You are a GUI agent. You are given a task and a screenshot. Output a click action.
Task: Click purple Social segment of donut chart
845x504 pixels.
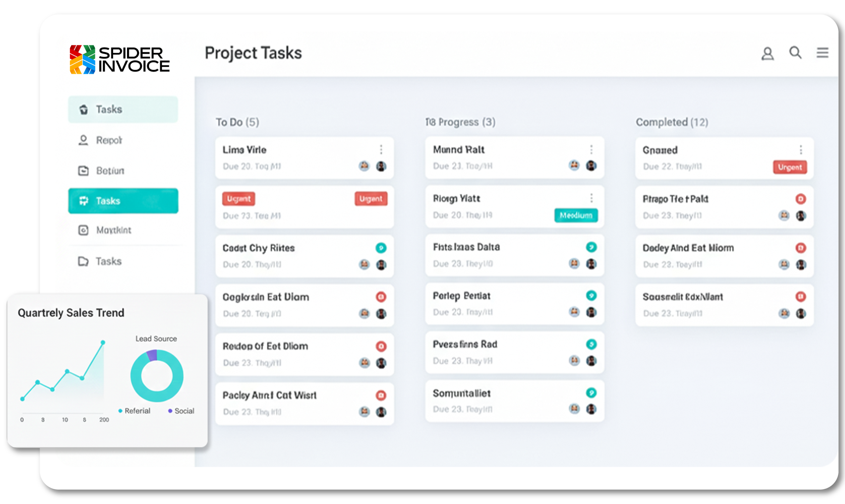[x=152, y=355]
